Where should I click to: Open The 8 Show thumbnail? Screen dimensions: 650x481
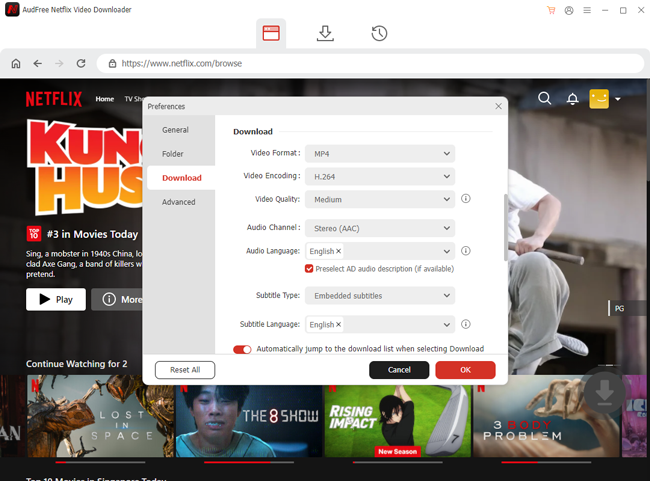(x=249, y=421)
